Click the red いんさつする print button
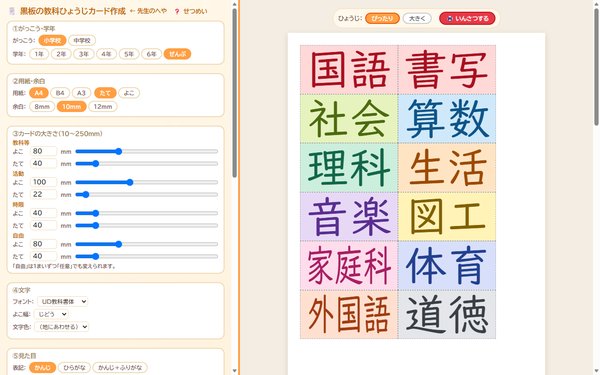The width and height of the screenshot is (600, 375). pyautogui.click(x=467, y=18)
